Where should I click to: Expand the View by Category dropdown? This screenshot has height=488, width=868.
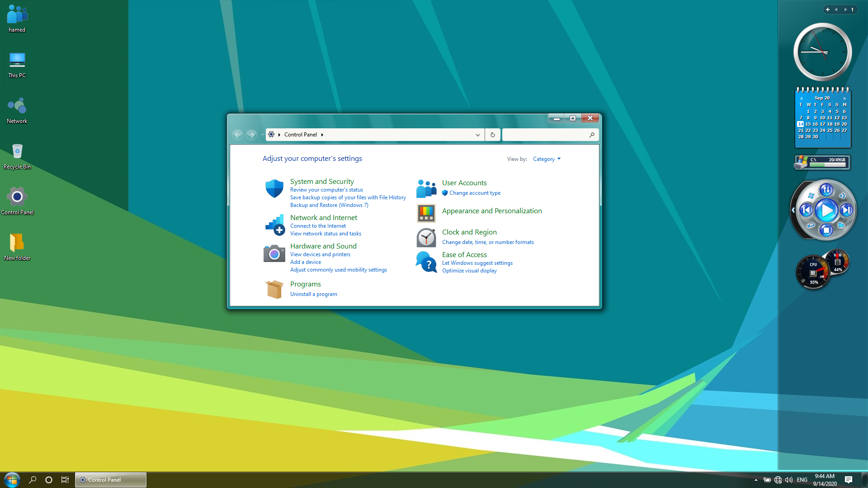click(547, 159)
